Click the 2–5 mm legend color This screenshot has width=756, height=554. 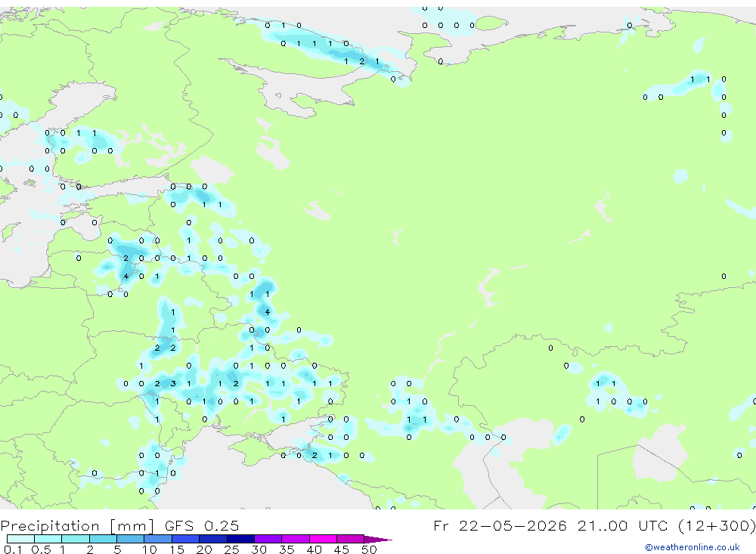[103, 539]
